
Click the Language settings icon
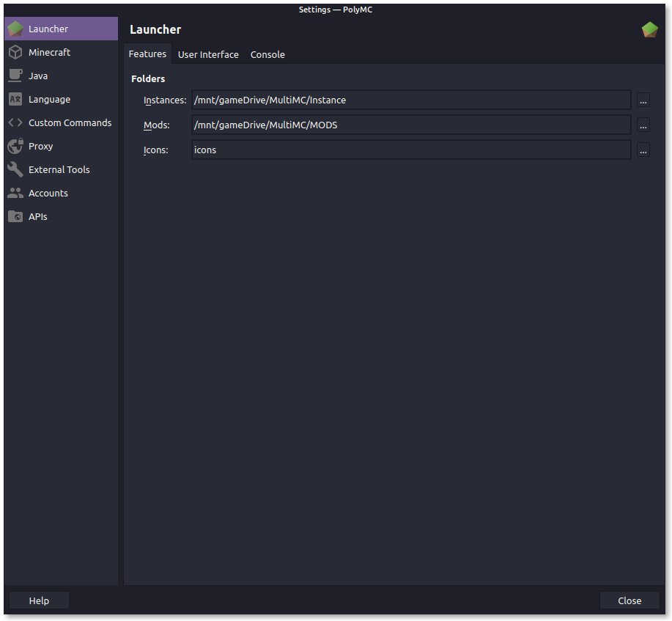click(15, 99)
